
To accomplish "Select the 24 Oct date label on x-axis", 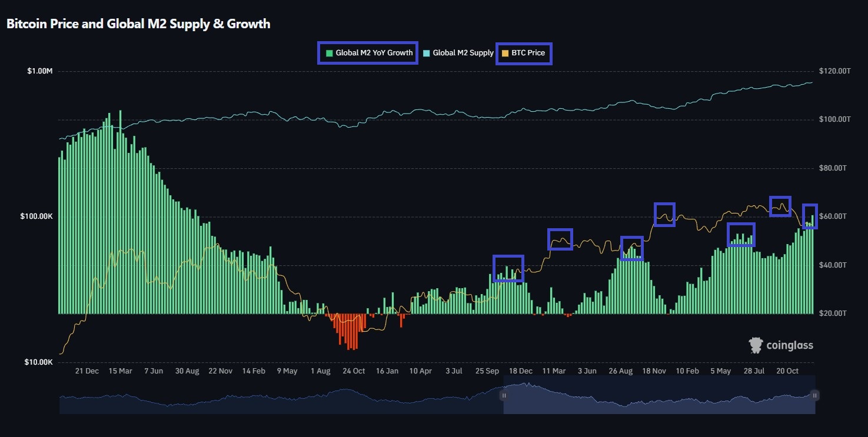I will pos(354,371).
